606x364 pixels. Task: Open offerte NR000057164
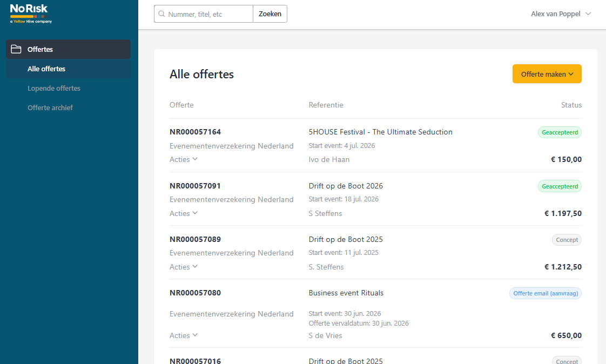tap(195, 132)
